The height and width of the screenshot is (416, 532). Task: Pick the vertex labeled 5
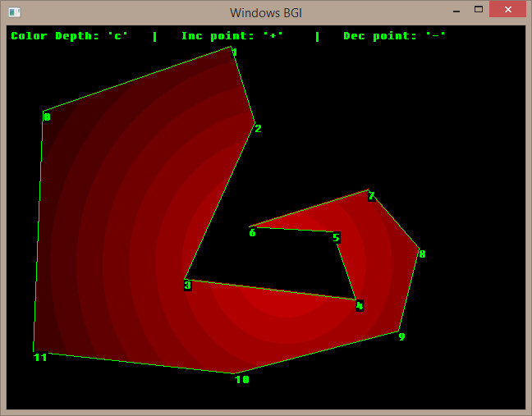[336, 238]
